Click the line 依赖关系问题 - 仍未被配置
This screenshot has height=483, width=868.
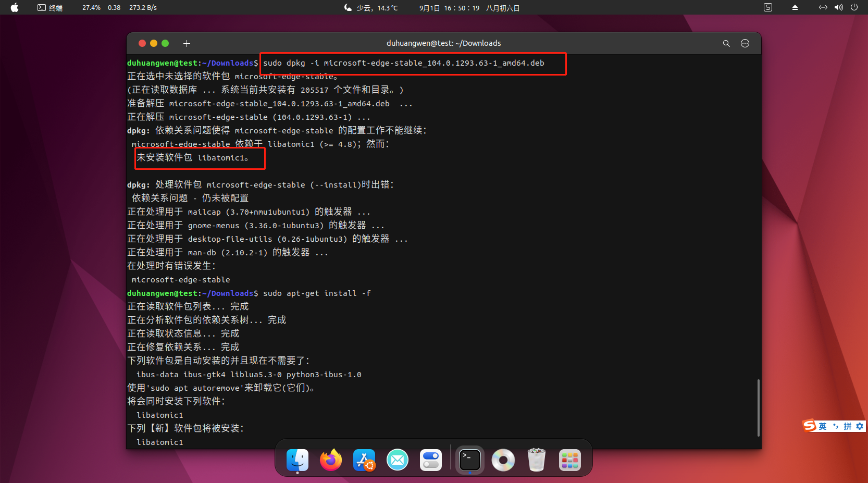pyautogui.click(x=190, y=198)
